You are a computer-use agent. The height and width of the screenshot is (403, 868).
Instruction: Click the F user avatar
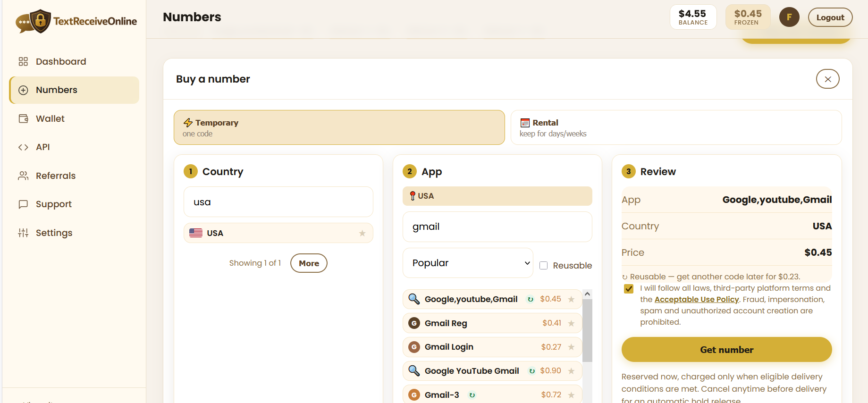[x=789, y=17]
